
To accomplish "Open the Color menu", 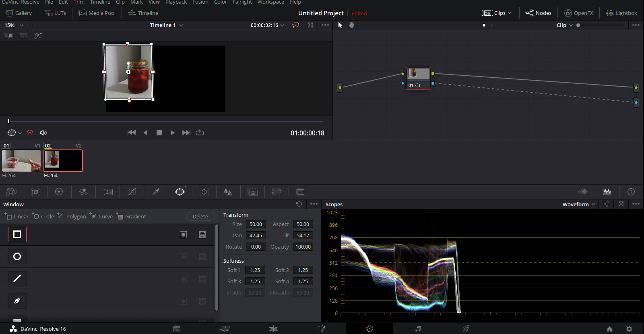I will click(x=221, y=2).
